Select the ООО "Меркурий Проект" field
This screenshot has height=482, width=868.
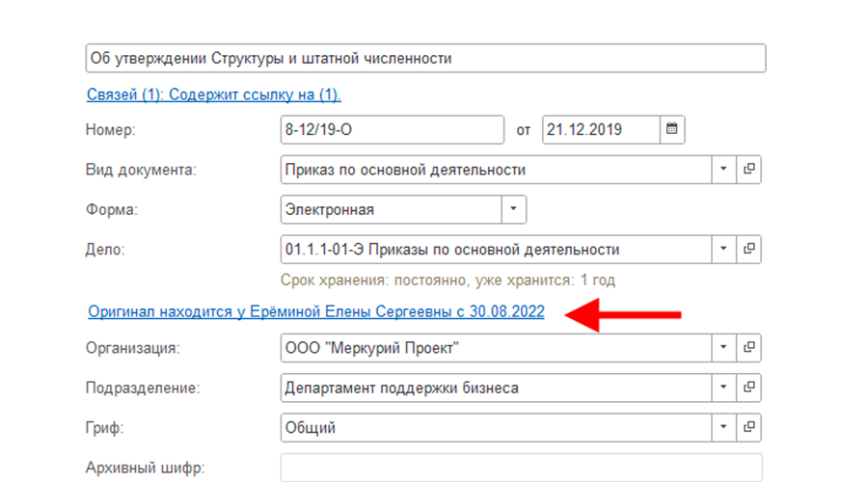tap(496, 348)
